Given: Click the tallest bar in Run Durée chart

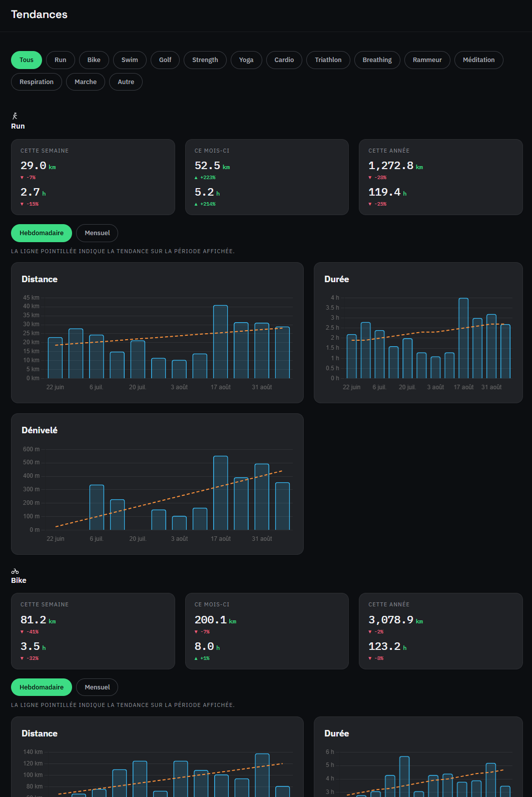Looking at the screenshot, I should [x=463, y=338].
